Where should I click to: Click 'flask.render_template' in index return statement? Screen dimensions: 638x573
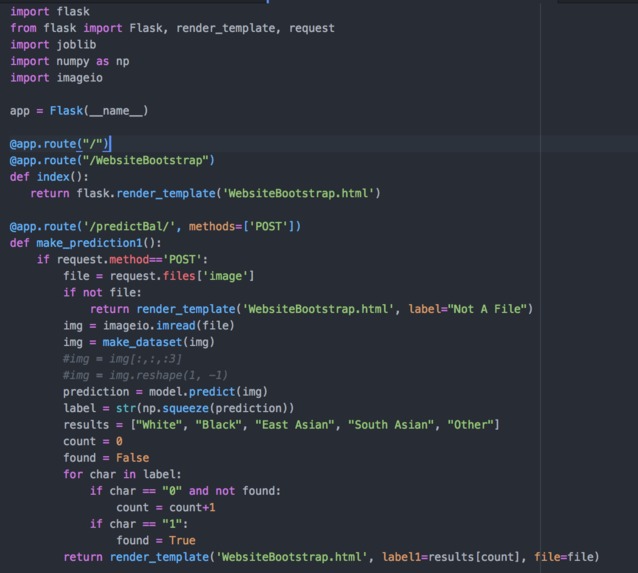click(146, 193)
